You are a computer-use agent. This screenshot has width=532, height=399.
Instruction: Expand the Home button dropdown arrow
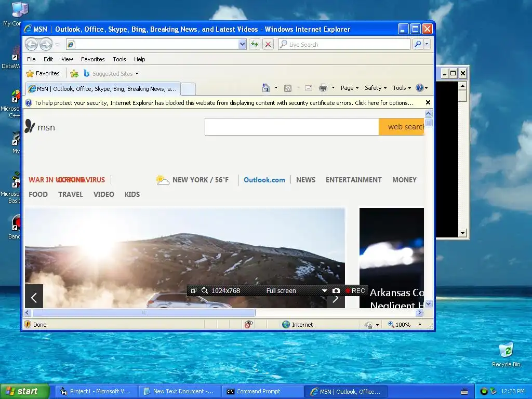tap(276, 88)
